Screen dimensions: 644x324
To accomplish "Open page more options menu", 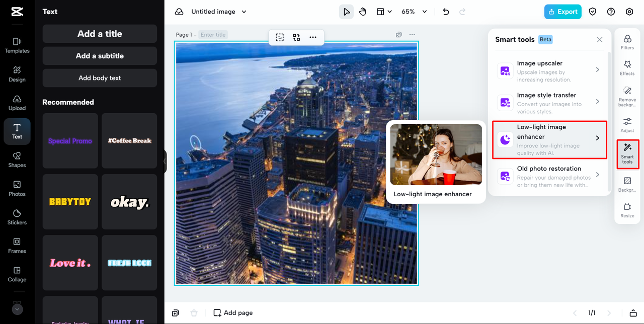I will tap(412, 35).
